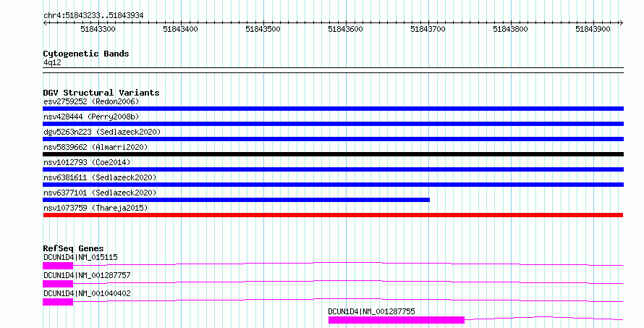
Task: Click the DCUN1D4|NM_015115 gene label
Action: pos(80,257)
